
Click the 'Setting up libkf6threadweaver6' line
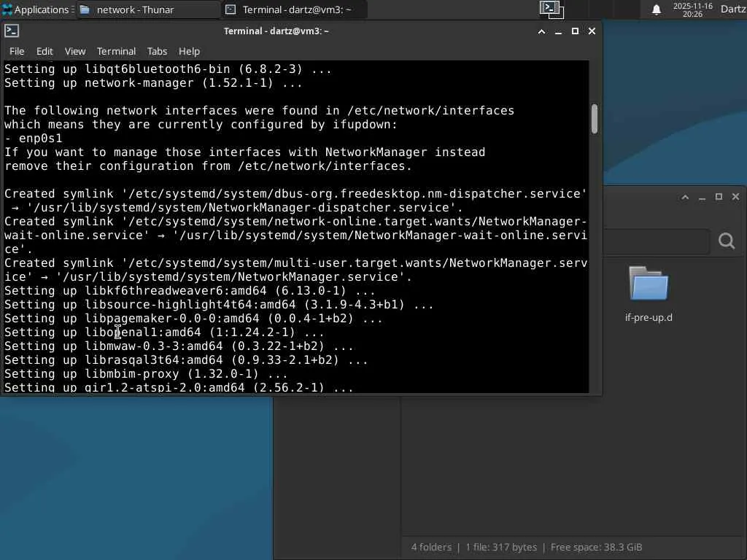(x=190, y=290)
